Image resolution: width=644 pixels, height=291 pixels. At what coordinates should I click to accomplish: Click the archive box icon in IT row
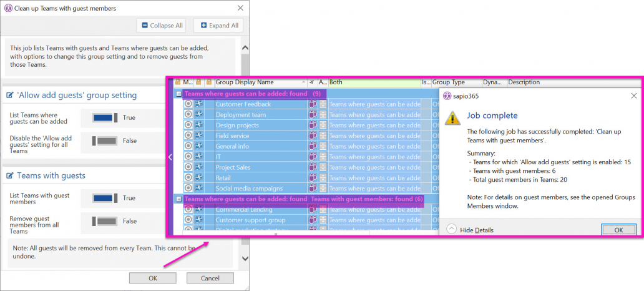tap(323, 157)
